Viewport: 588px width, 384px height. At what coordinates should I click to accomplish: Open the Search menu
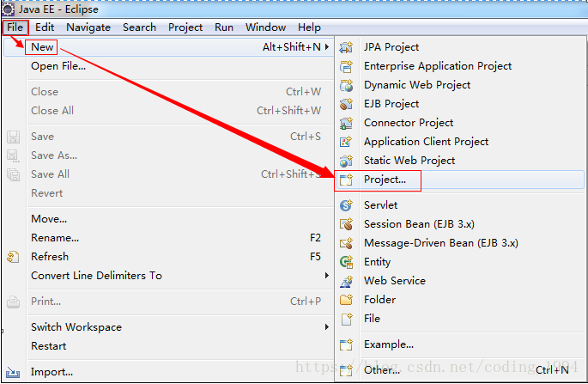click(140, 27)
